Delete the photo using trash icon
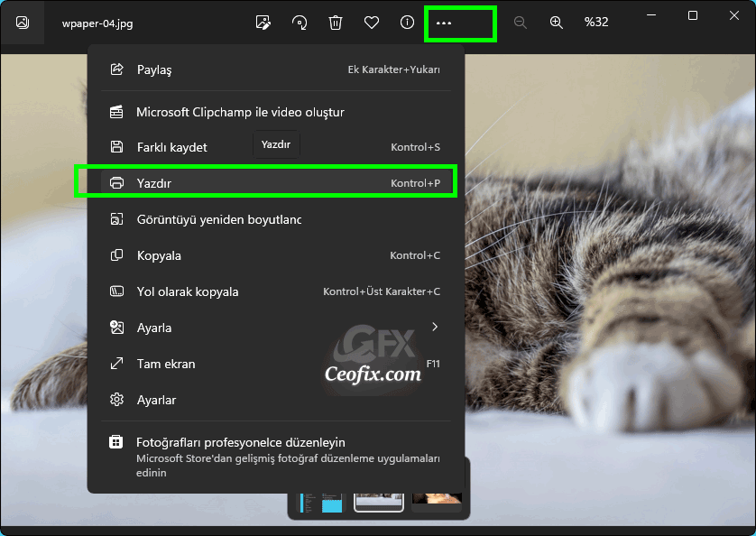The height and width of the screenshot is (536, 756). [336, 23]
